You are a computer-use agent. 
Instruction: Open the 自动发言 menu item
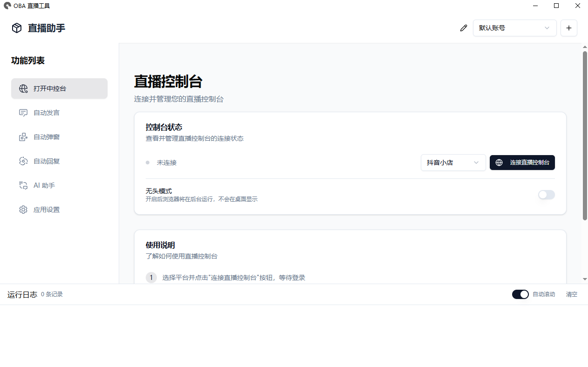pyautogui.click(x=47, y=113)
